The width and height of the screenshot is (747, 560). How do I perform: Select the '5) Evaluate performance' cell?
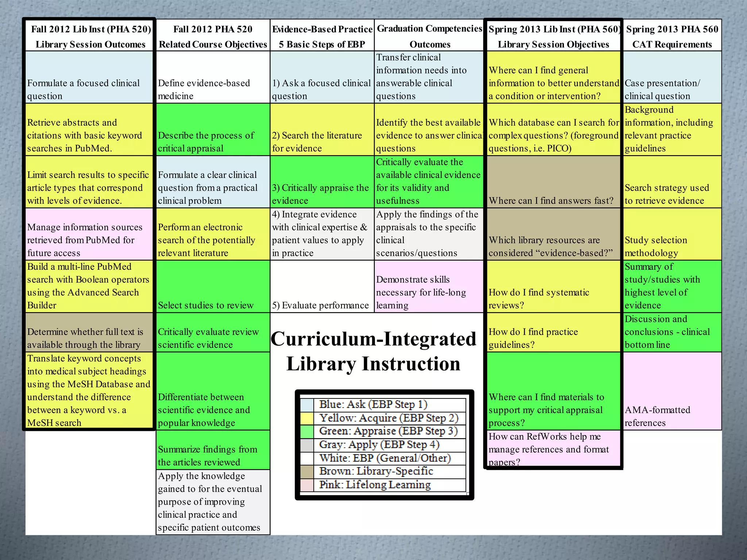click(x=320, y=305)
